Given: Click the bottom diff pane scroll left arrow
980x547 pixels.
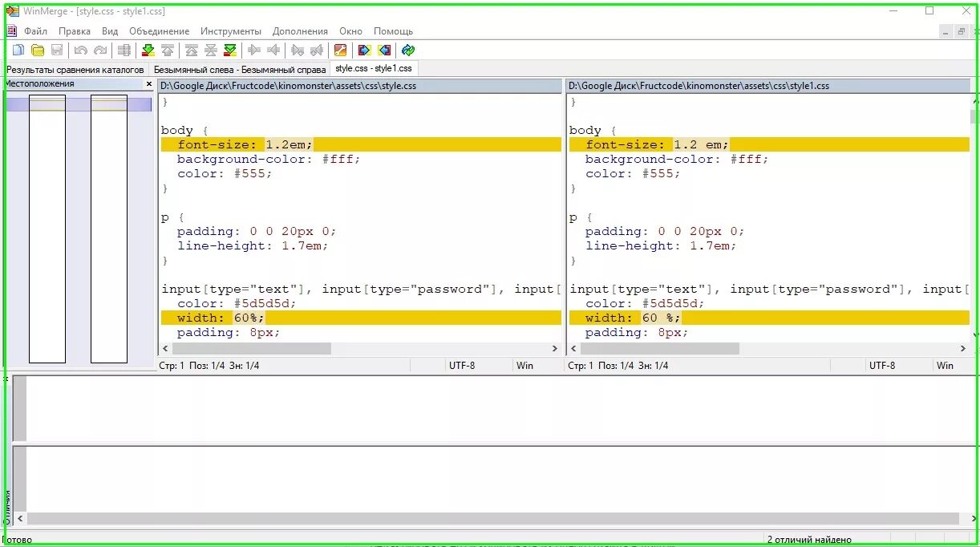Looking at the screenshot, I should [20, 519].
